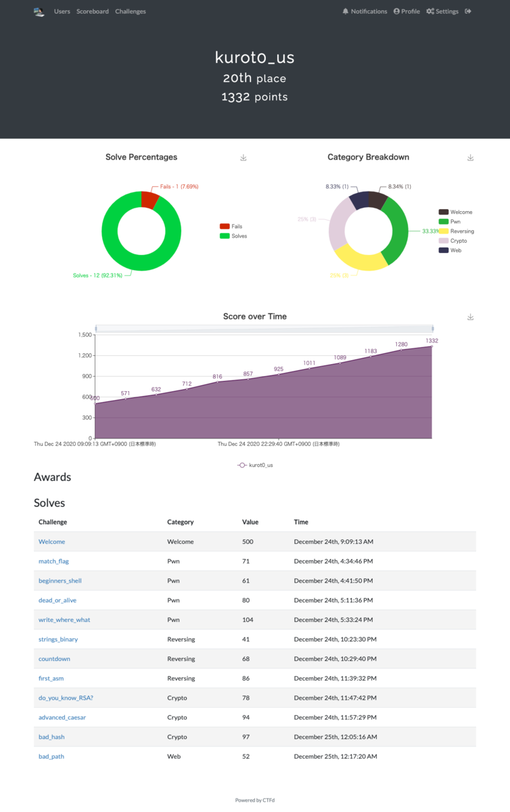Click the Web category cell
The width and height of the screenshot is (510, 812).
click(174, 757)
